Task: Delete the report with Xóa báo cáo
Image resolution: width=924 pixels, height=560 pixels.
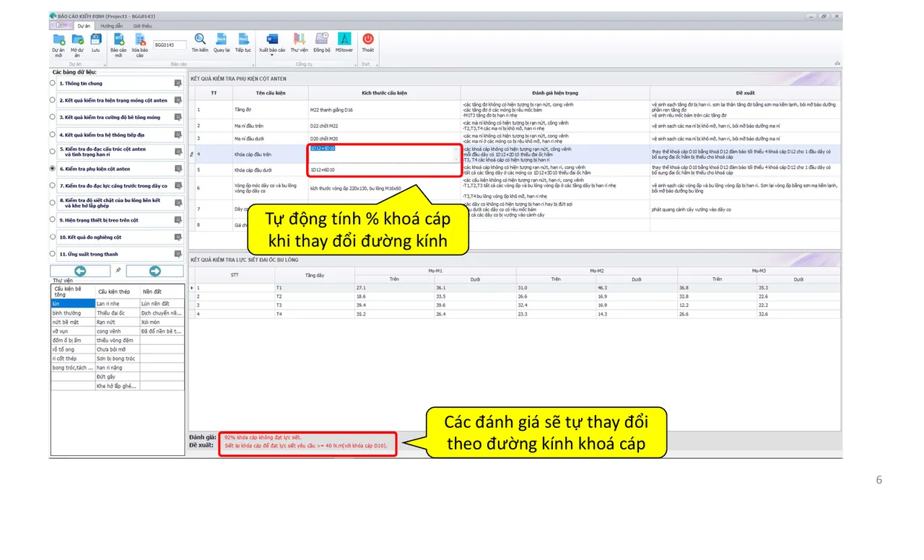Action: click(x=139, y=44)
